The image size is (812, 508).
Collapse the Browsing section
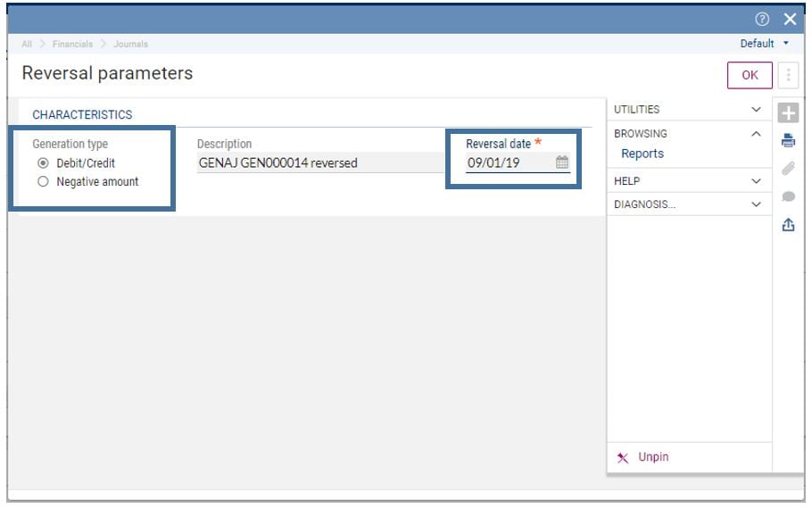click(x=756, y=134)
